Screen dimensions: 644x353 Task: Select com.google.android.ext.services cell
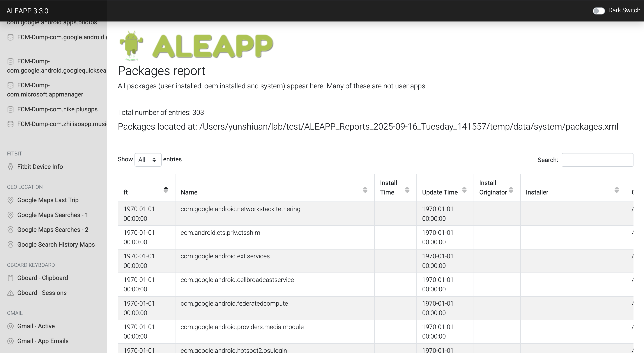point(275,261)
